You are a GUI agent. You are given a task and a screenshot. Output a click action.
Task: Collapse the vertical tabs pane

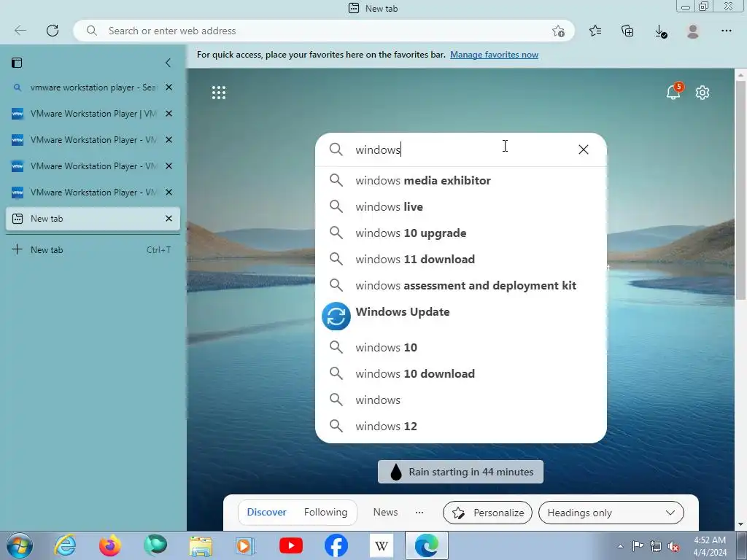pos(168,63)
